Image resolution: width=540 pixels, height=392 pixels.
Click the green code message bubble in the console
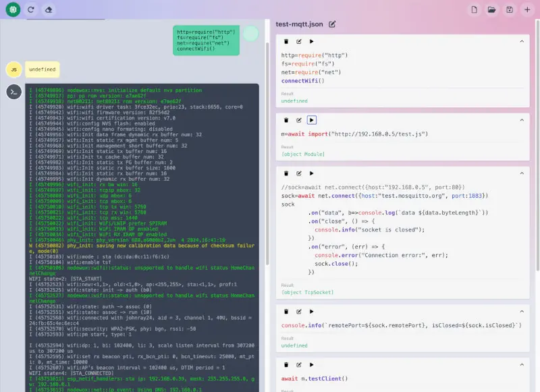tap(206, 40)
